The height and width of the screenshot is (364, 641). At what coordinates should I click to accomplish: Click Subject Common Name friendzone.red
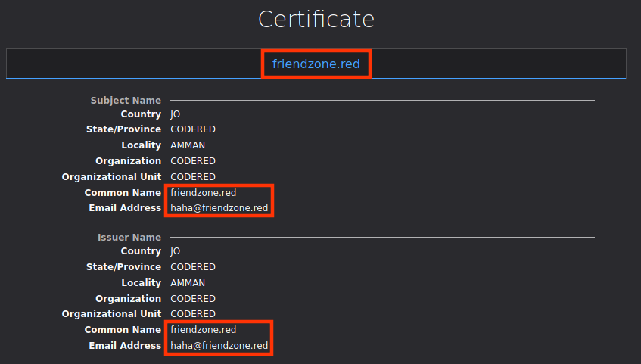point(204,193)
